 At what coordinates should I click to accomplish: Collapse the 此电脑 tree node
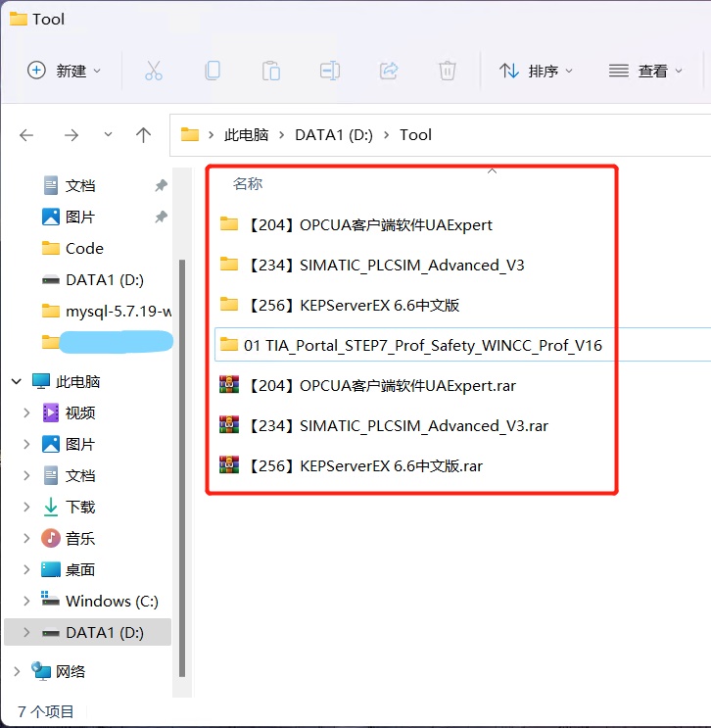[x=17, y=382]
